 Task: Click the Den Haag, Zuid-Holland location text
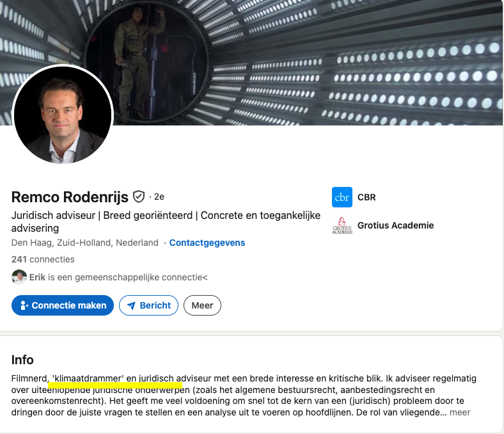pyautogui.click(x=85, y=243)
